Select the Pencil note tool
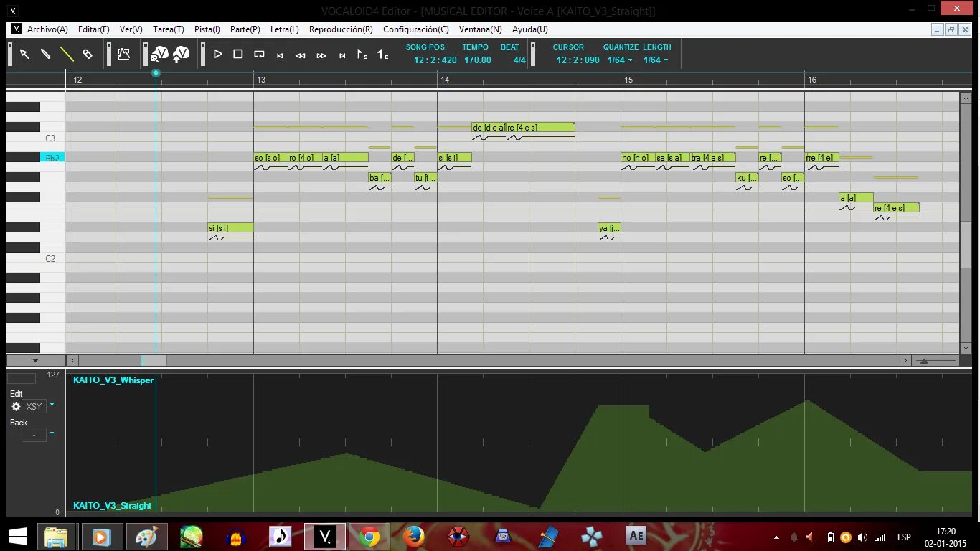Viewport: 980px width, 551px height. pos(45,54)
